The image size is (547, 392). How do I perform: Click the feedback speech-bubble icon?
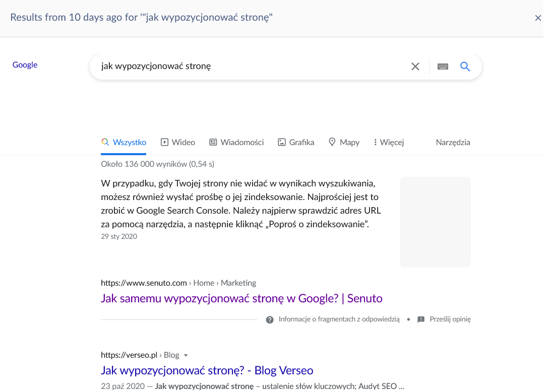(421, 319)
